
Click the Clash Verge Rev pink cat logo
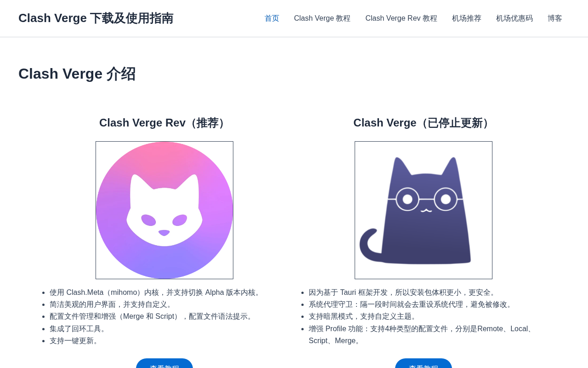pyautogui.click(x=164, y=210)
